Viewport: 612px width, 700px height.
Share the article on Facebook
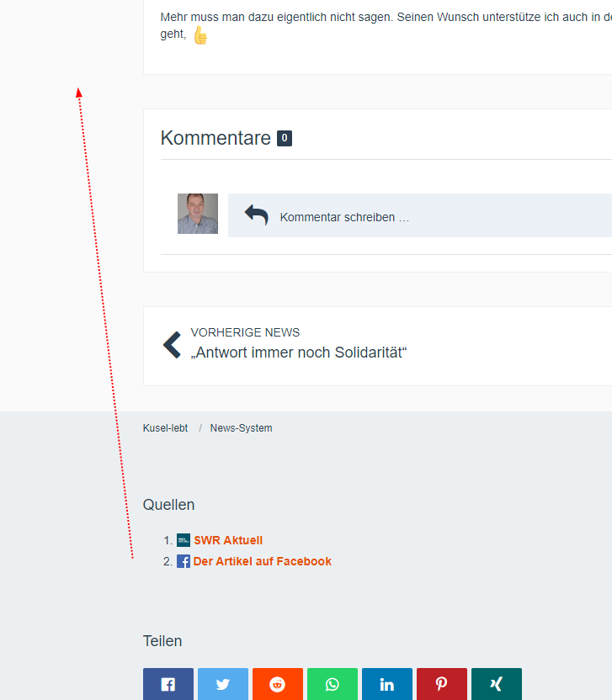(168, 684)
